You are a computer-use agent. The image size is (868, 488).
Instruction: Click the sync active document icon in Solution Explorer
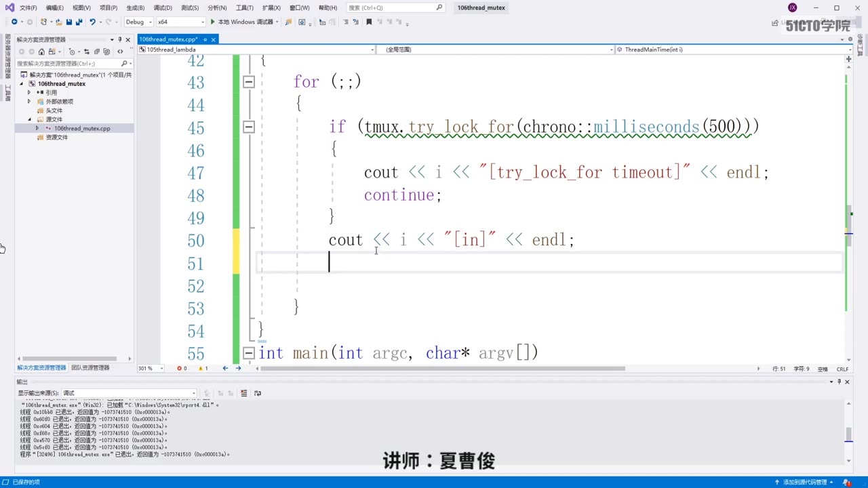[87, 52]
